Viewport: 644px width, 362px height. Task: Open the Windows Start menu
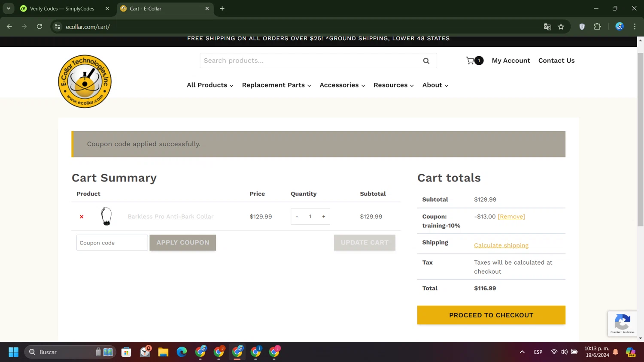[14, 352]
